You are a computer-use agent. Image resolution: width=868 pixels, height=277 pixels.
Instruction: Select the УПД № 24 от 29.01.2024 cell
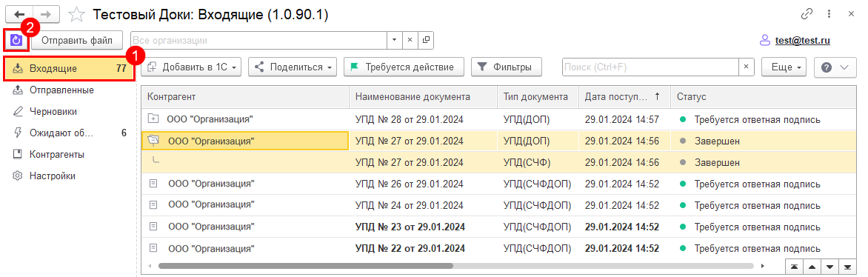pyautogui.click(x=423, y=205)
